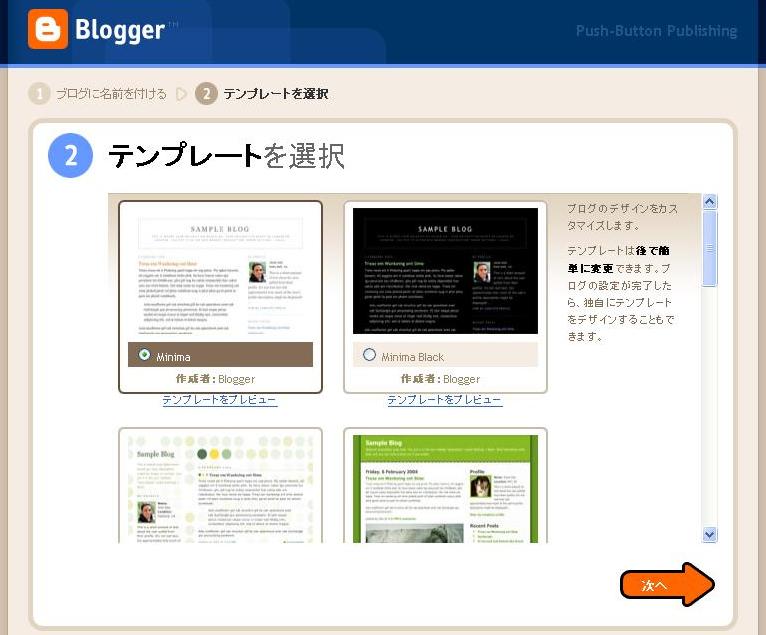Click the Minima Black template thumbnail

click(445, 271)
